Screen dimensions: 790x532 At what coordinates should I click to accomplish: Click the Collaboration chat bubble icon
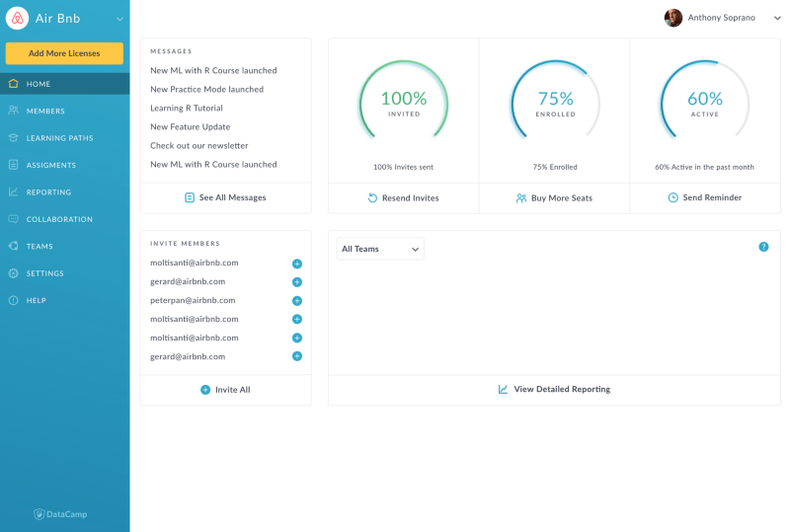[x=14, y=219]
